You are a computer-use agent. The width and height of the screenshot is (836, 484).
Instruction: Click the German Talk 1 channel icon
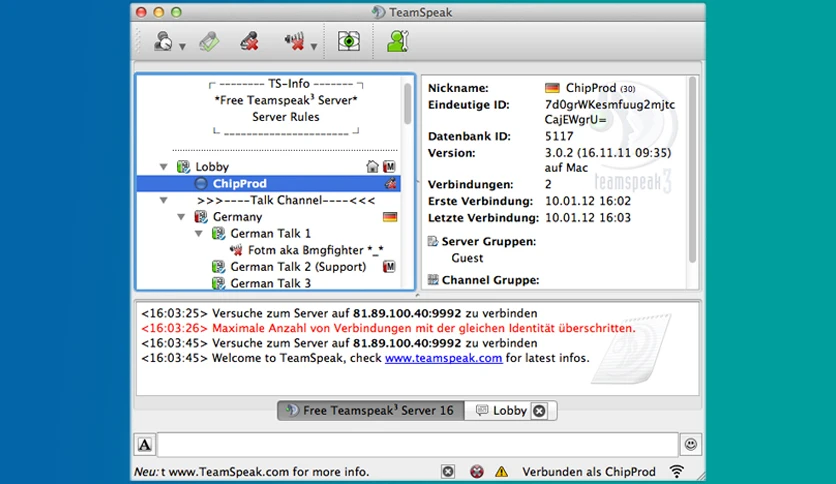[x=219, y=233]
